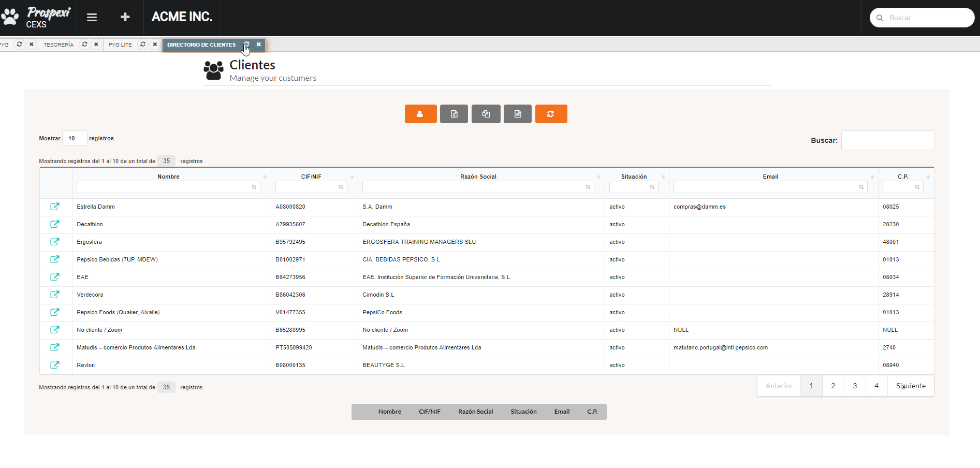
Task: Open the EAE client record
Action: pyautogui.click(x=54, y=277)
